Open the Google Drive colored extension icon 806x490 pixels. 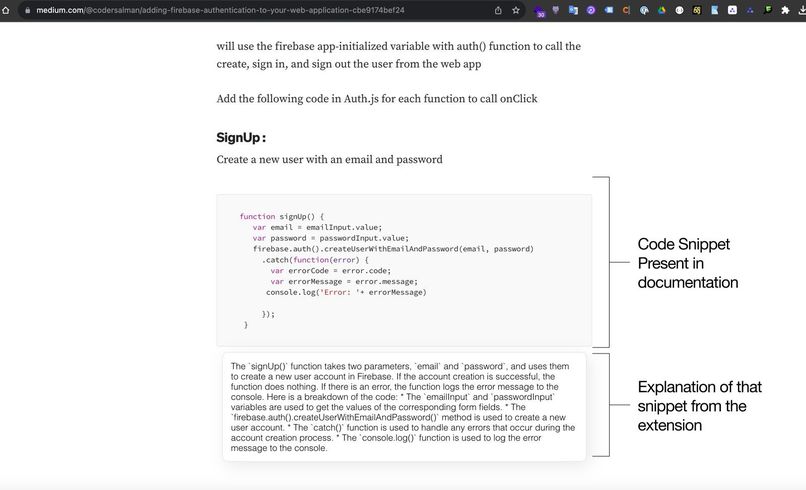click(x=662, y=10)
